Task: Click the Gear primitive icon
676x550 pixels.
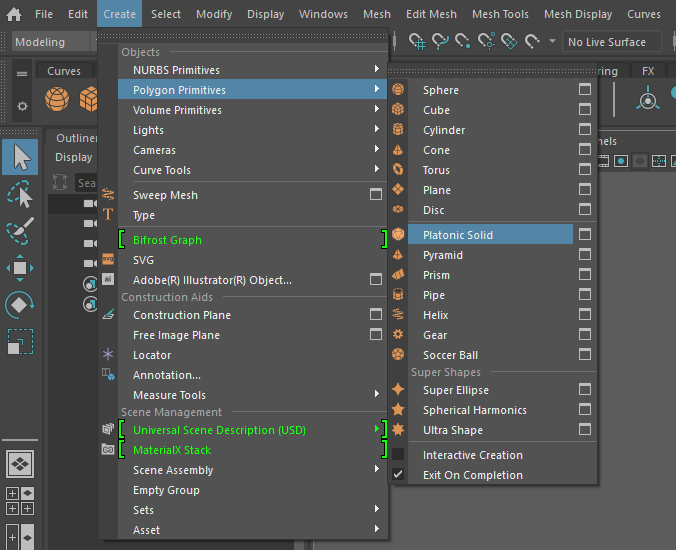Action: 398,334
